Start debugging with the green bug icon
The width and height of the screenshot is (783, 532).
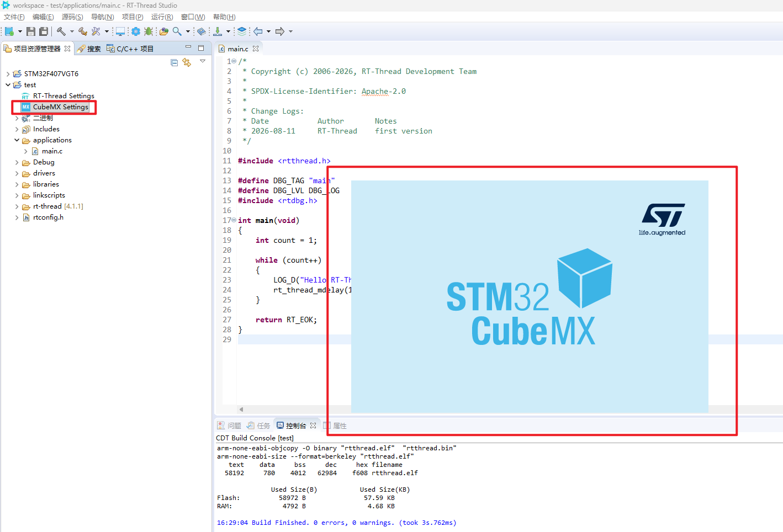coord(149,31)
